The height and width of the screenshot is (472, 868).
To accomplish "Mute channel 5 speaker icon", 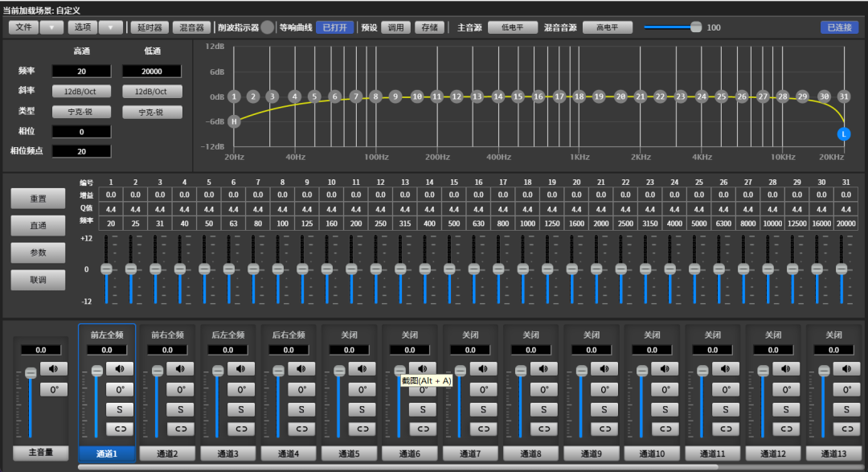I will pyautogui.click(x=362, y=369).
